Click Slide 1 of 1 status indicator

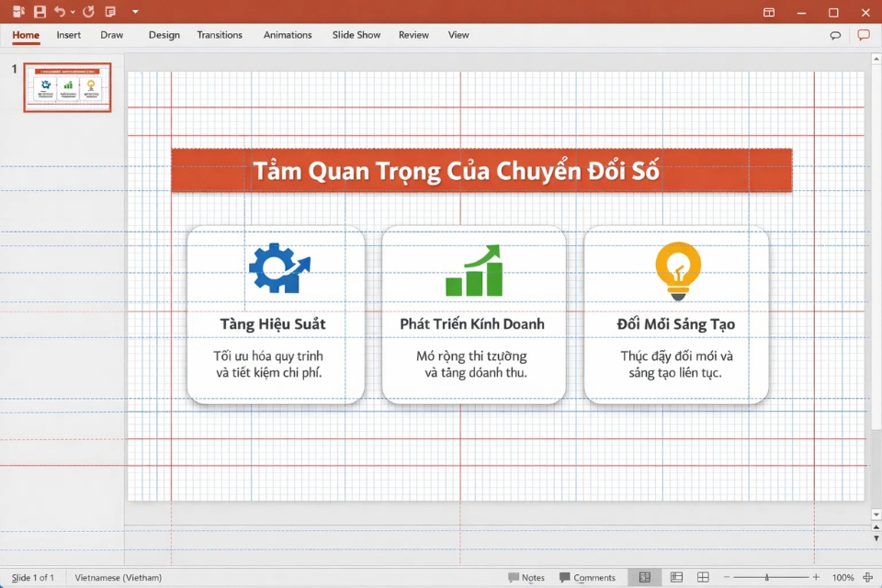point(32,577)
